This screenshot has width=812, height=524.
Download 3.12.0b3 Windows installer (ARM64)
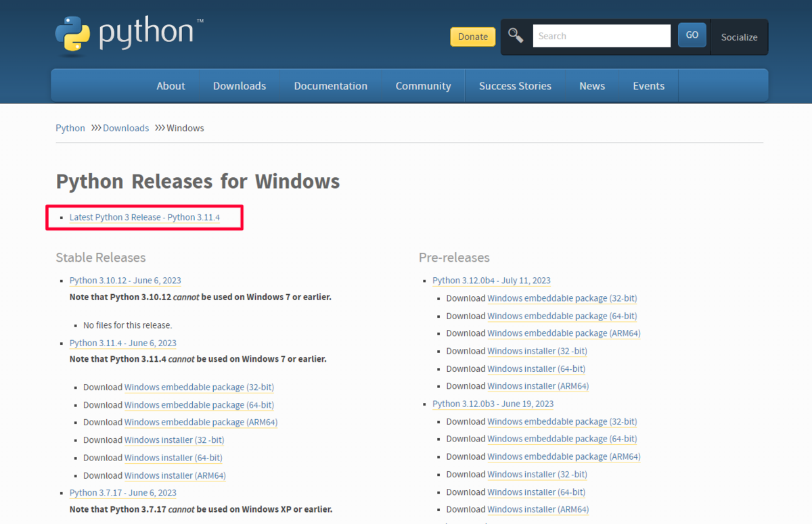pyautogui.click(x=538, y=509)
